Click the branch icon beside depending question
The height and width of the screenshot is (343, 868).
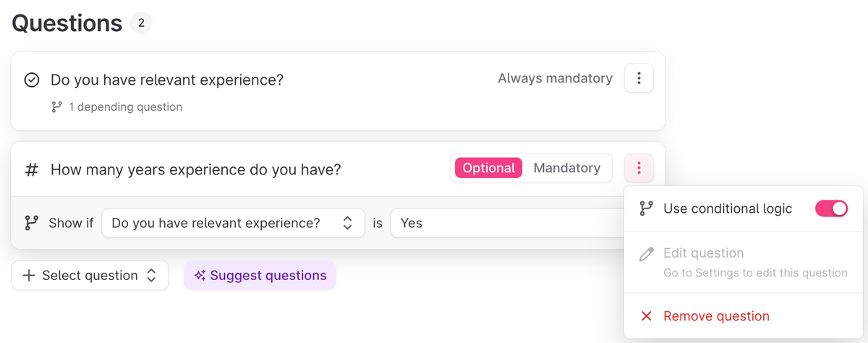tap(57, 107)
